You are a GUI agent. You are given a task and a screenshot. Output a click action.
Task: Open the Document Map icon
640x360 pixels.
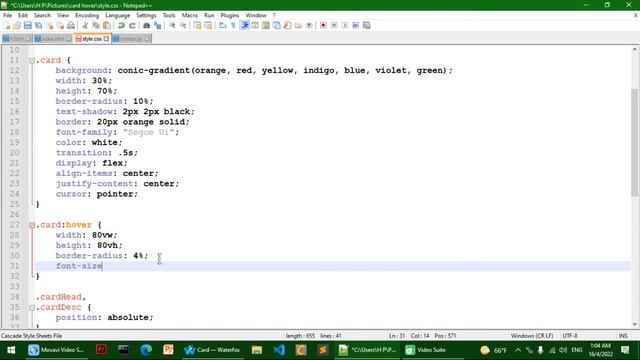point(266,25)
